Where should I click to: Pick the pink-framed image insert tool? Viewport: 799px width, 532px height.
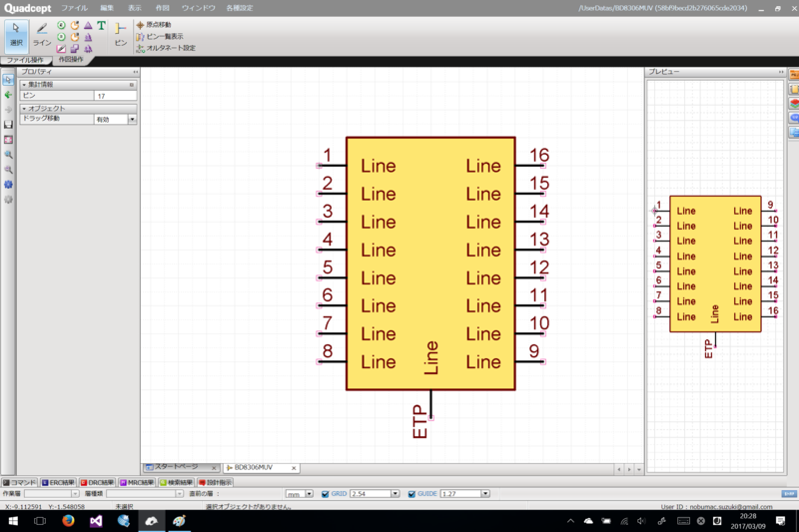(x=61, y=49)
